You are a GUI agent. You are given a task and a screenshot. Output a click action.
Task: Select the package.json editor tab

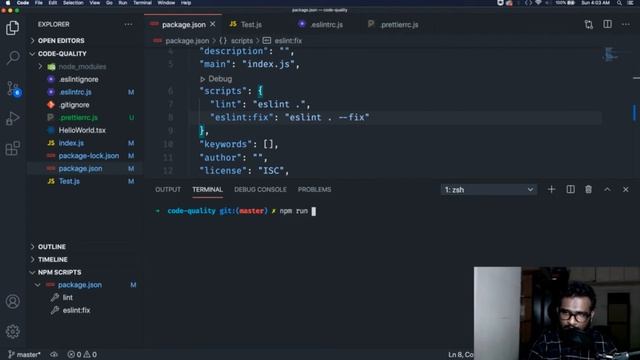pos(183,24)
